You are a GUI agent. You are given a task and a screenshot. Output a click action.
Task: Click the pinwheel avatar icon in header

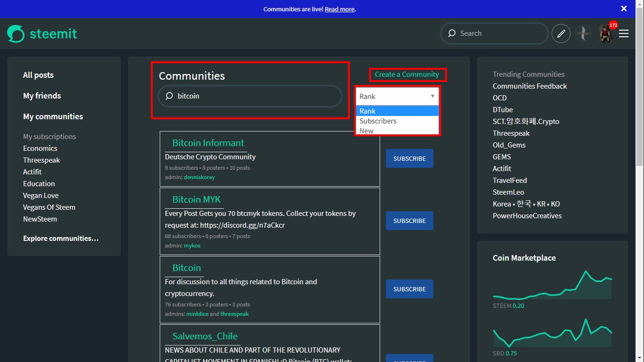click(583, 33)
